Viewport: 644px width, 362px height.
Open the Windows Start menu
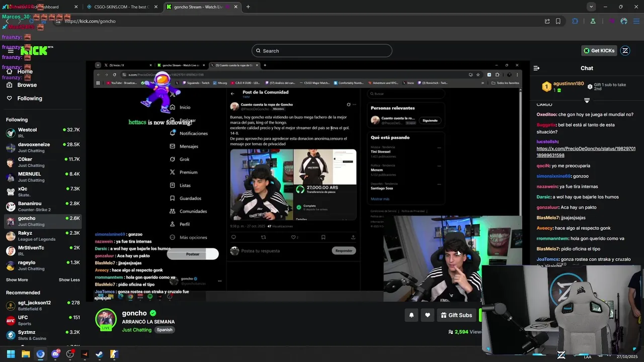(x=11, y=354)
